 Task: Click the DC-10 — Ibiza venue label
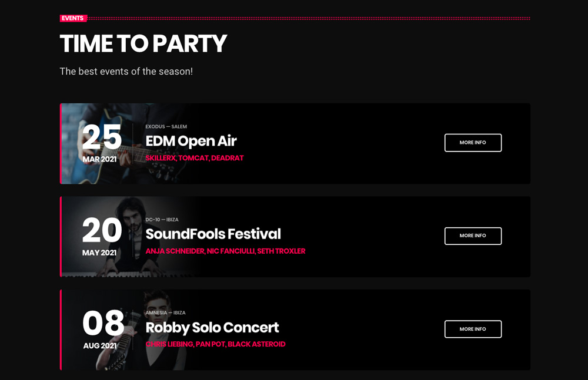click(162, 220)
